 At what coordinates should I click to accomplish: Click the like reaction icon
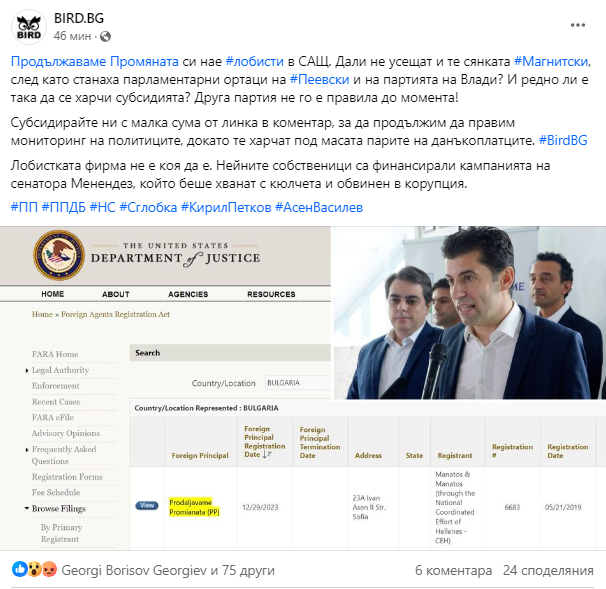pyautogui.click(x=19, y=569)
